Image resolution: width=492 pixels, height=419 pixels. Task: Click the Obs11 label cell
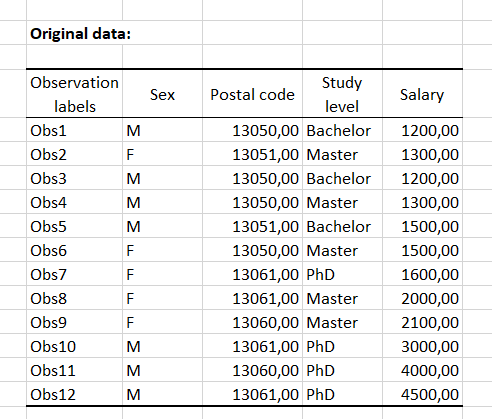pyautogui.click(x=75, y=370)
